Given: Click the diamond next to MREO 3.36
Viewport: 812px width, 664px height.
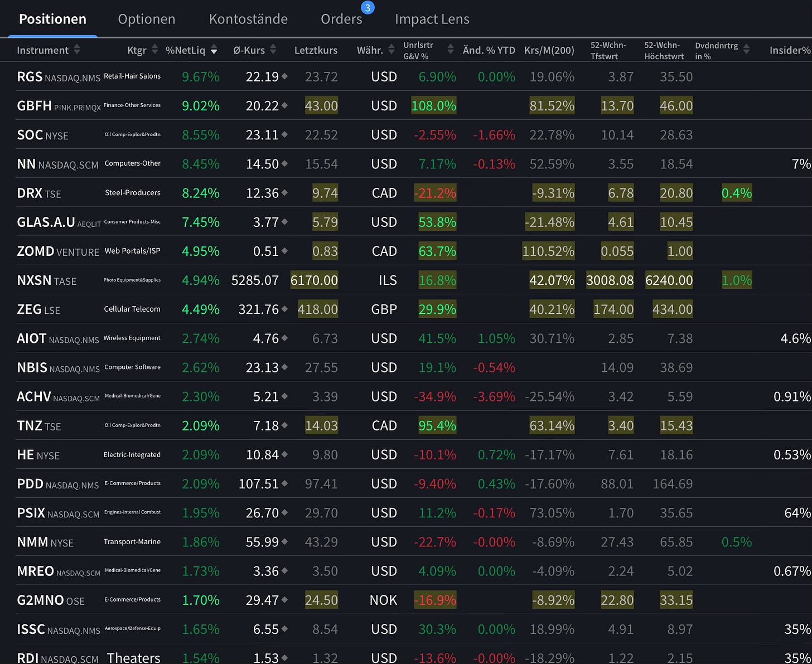Looking at the screenshot, I should [x=284, y=571].
